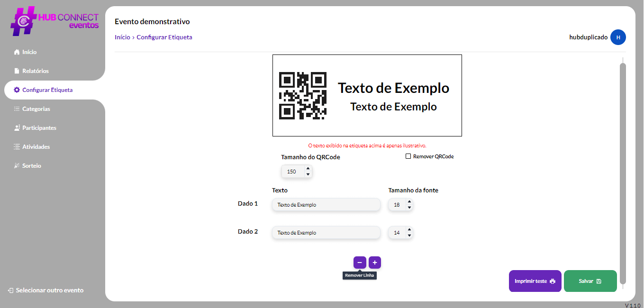Image resolution: width=644 pixels, height=308 pixels.
Task: Click the Tamanho do QRCode label
Action: click(310, 157)
